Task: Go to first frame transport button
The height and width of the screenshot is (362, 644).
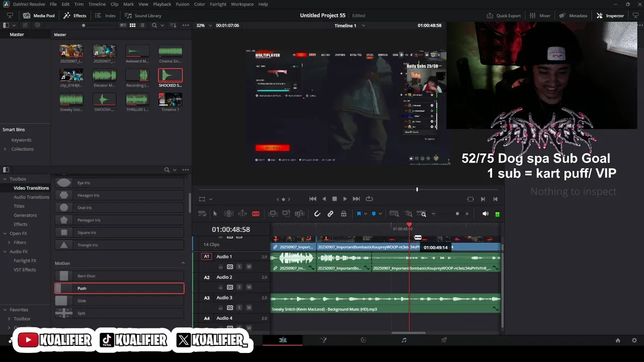Action: (x=312, y=199)
